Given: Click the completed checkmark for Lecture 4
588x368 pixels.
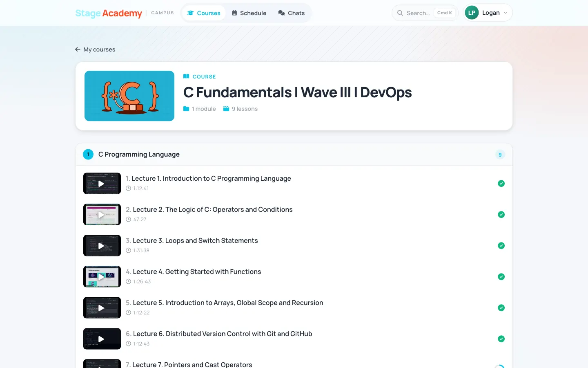Looking at the screenshot, I should click(501, 277).
